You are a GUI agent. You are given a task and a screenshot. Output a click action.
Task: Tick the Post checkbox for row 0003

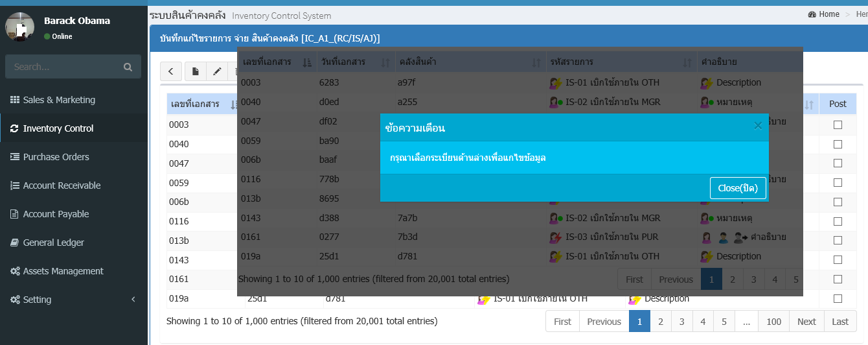(x=838, y=125)
